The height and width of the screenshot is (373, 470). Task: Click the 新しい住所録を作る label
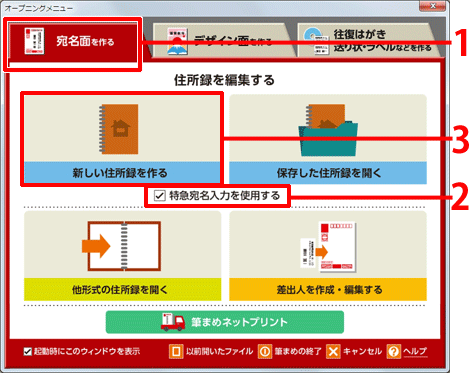click(120, 173)
